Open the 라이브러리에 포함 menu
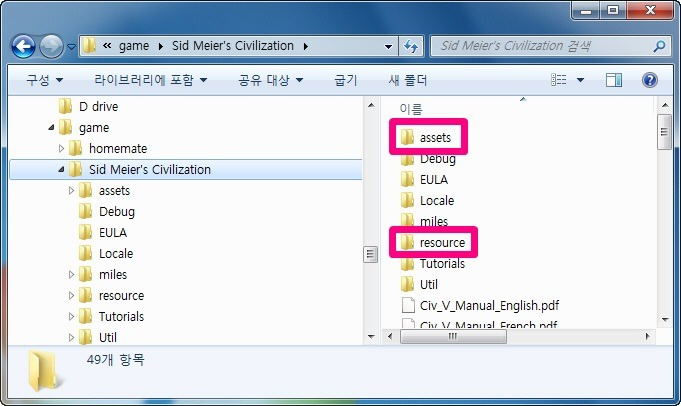 (x=151, y=80)
